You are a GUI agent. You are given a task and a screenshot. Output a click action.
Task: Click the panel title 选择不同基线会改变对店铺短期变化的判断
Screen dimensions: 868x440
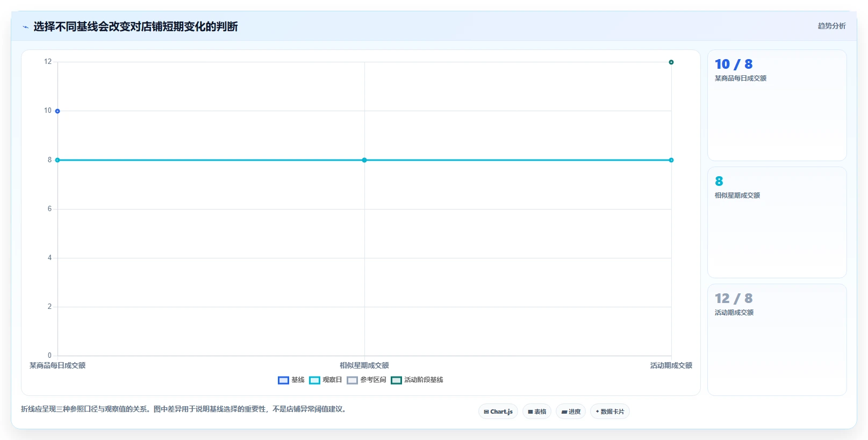pyautogui.click(x=135, y=26)
